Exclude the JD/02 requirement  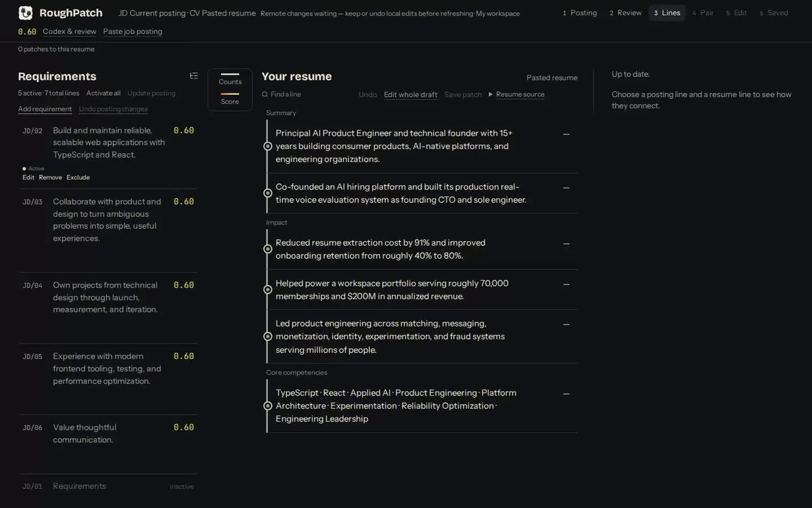point(78,177)
